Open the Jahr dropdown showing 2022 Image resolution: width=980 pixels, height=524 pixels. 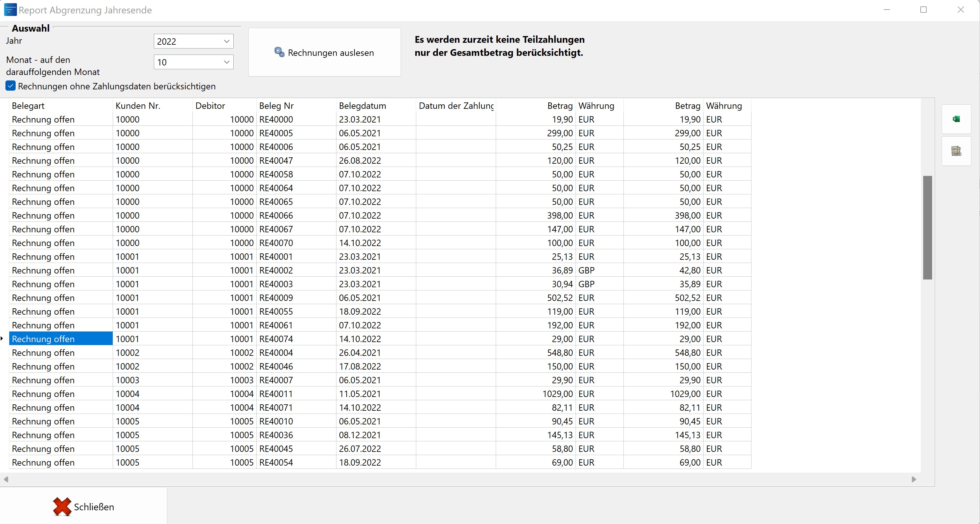(193, 41)
